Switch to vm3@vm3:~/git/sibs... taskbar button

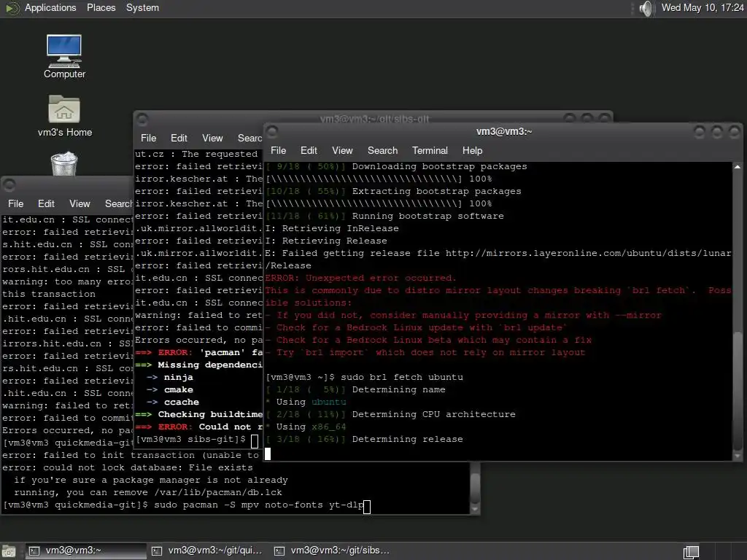[x=333, y=551]
